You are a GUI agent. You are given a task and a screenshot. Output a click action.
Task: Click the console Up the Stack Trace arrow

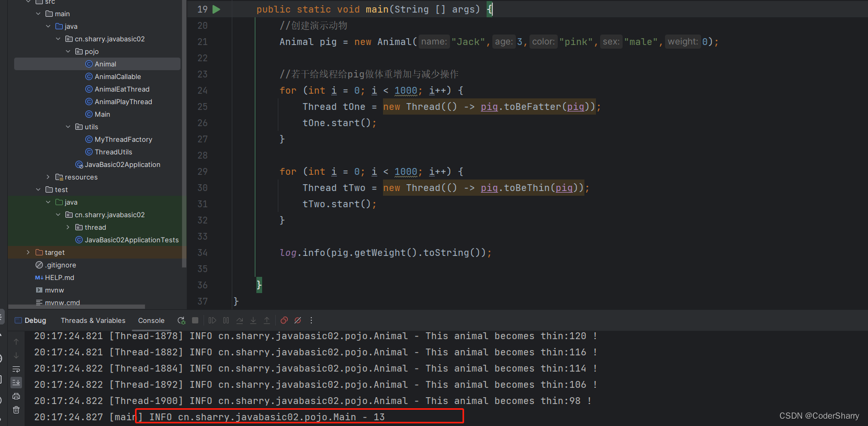click(x=16, y=342)
